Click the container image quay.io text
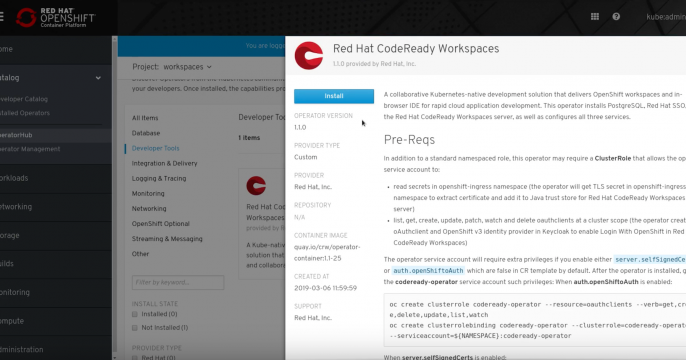 point(327,253)
